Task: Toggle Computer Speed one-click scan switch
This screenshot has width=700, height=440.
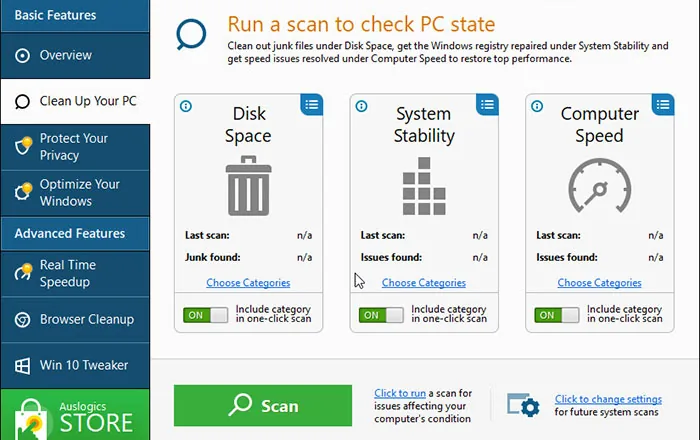Action: [557, 315]
